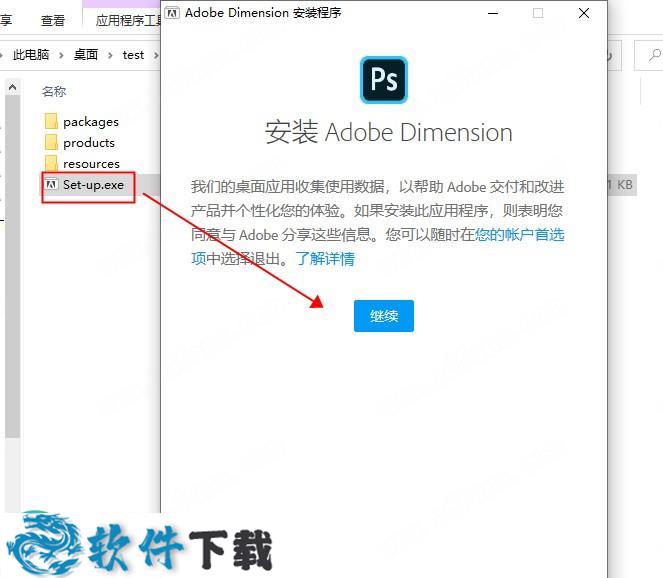Click 桌面 in the address breadcrumb
Viewport: 663px width, 578px height.
(x=86, y=55)
